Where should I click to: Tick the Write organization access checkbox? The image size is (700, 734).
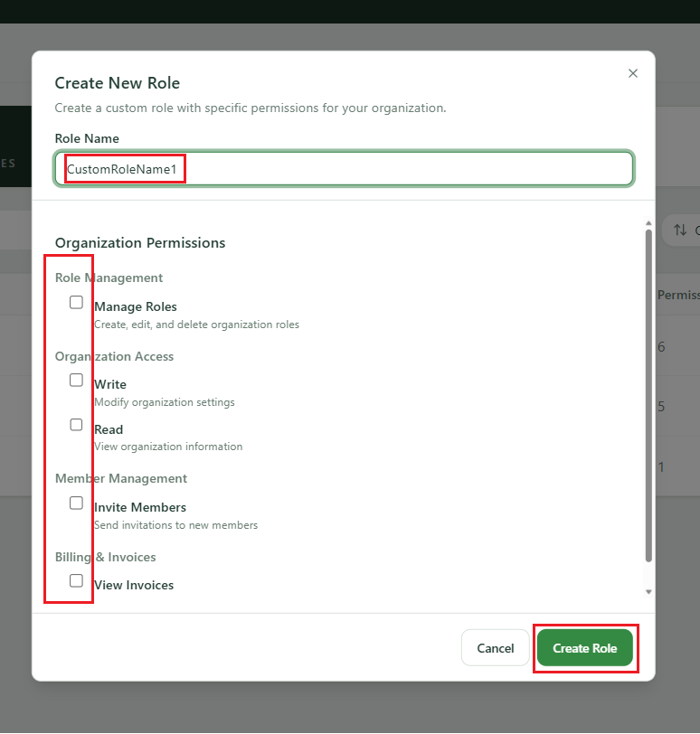(x=76, y=380)
